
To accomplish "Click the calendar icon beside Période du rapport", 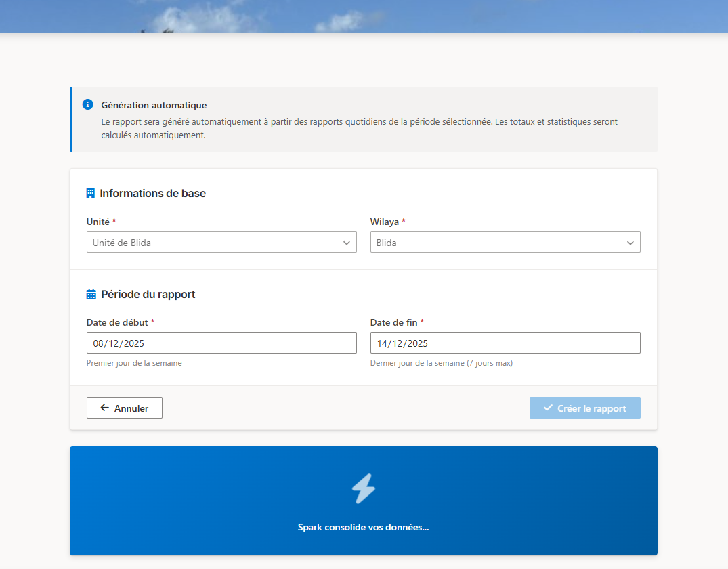I will coord(91,294).
